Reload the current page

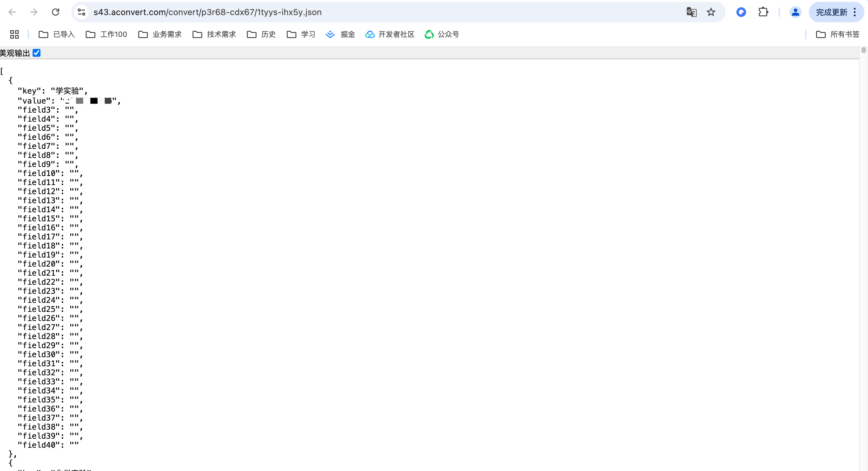pyautogui.click(x=56, y=12)
